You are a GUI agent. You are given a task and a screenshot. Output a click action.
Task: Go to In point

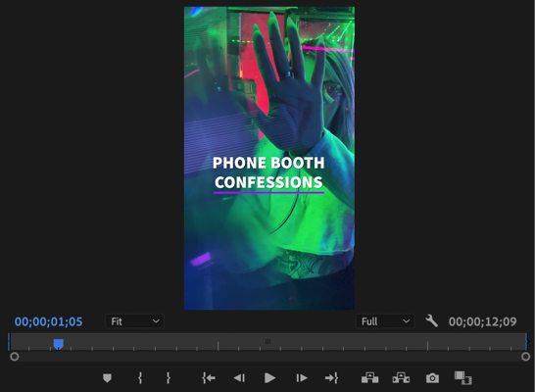(209, 378)
